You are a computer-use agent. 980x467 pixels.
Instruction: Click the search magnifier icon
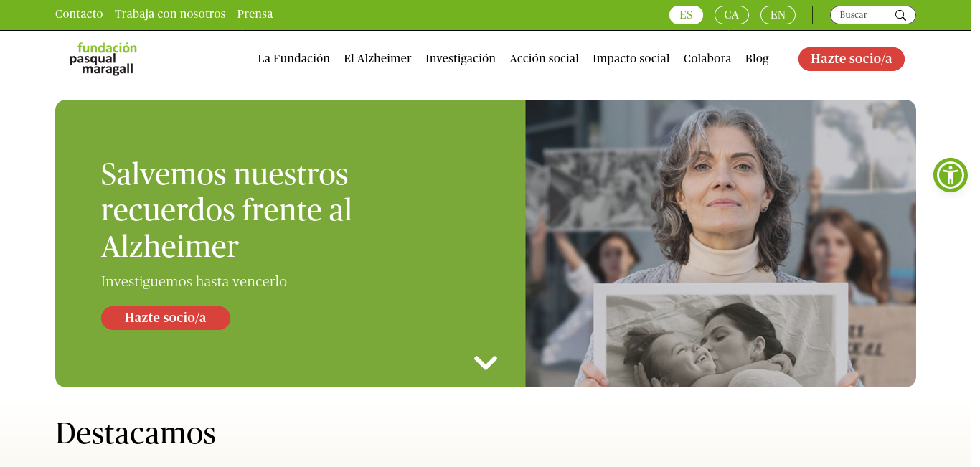pos(900,15)
